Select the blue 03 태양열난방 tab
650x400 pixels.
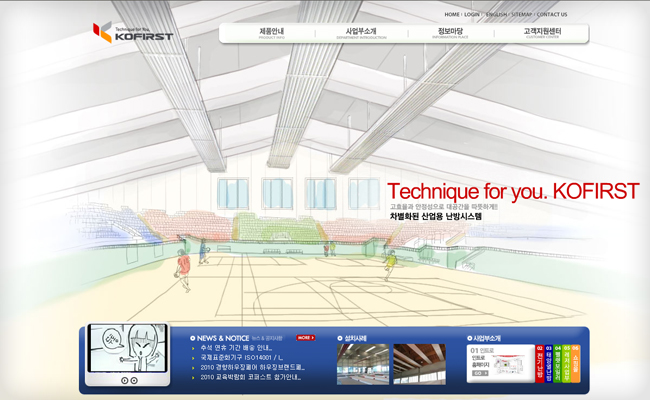pos(548,364)
